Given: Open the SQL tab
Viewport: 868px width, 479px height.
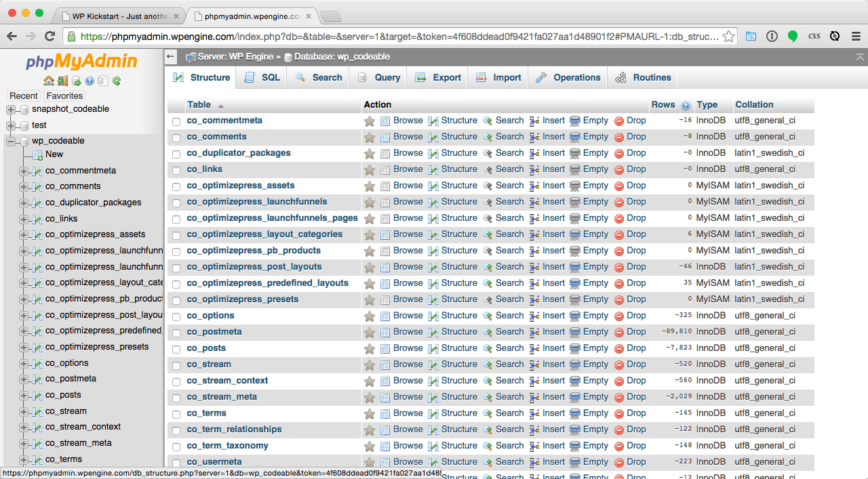Looking at the screenshot, I should [x=262, y=77].
